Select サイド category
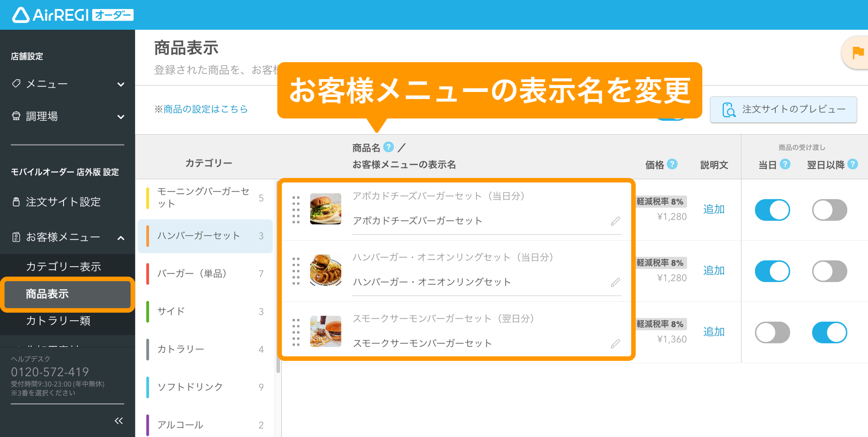868x437 pixels. [x=205, y=311]
